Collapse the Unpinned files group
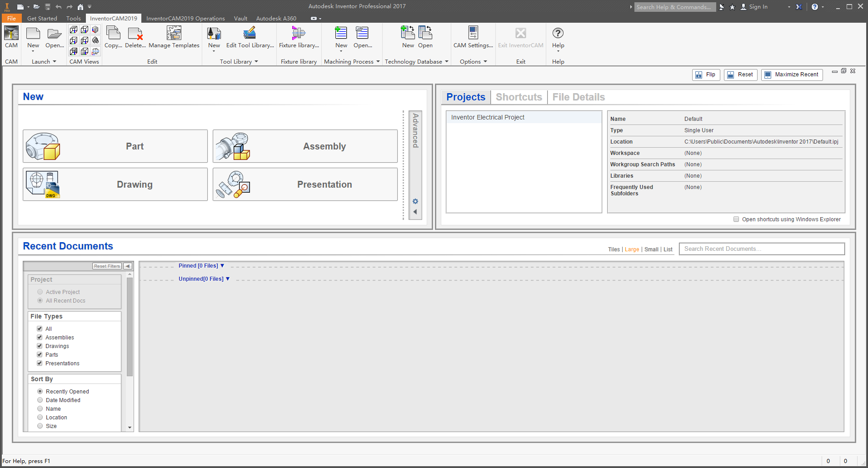 click(x=228, y=279)
